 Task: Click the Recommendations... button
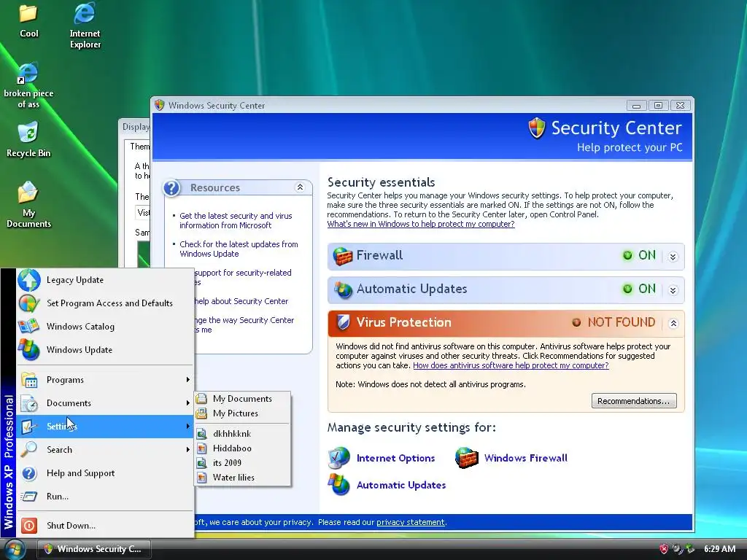click(x=634, y=401)
